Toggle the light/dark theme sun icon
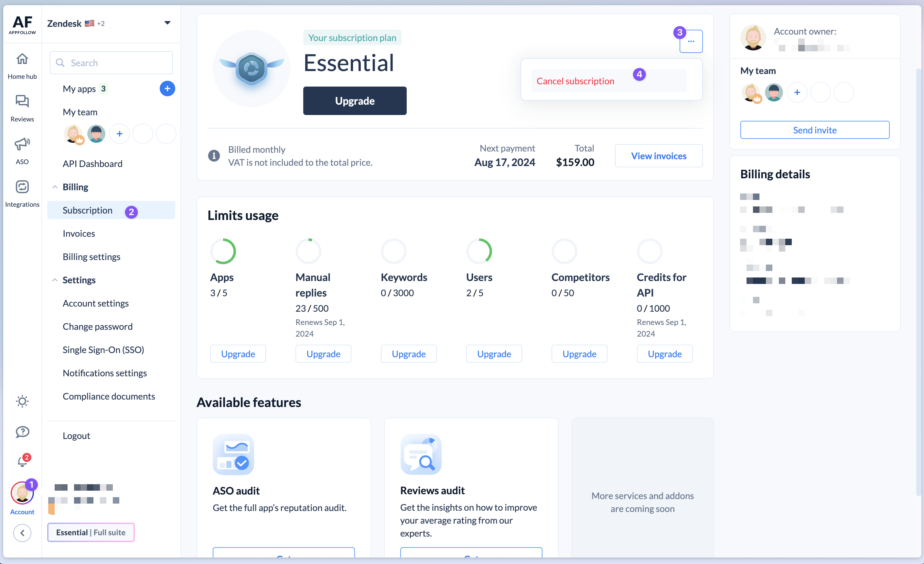Image resolution: width=924 pixels, height=564 pixels. click(22, 401)
